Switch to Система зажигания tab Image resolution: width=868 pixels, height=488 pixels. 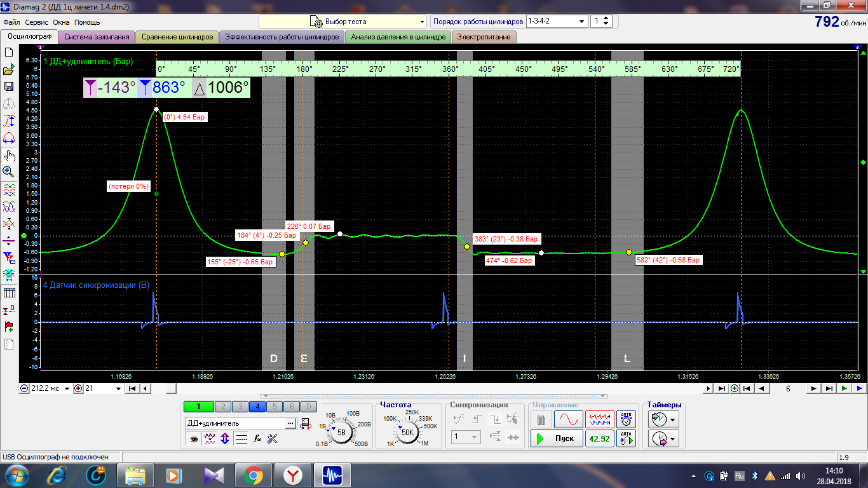point(97,37)
